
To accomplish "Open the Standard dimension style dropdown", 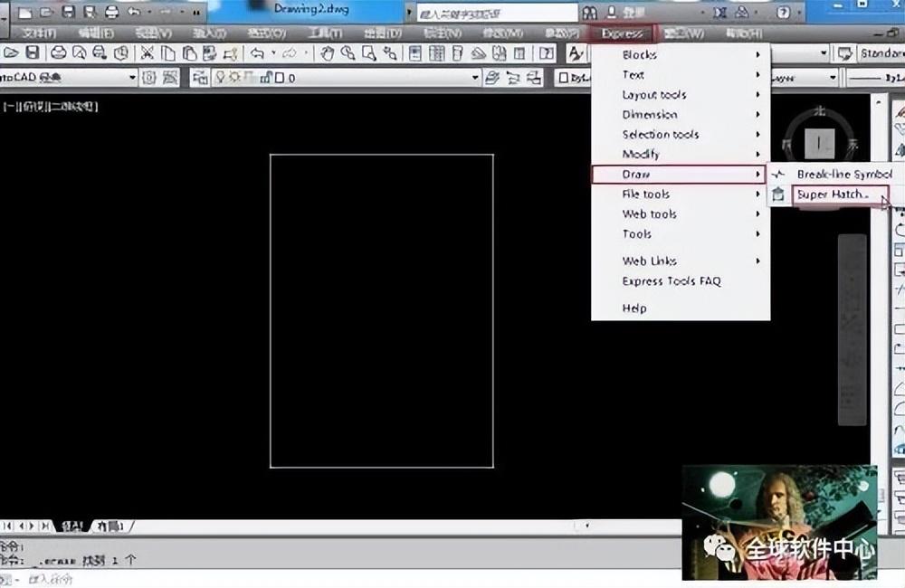I will click(x=881, y=53).
